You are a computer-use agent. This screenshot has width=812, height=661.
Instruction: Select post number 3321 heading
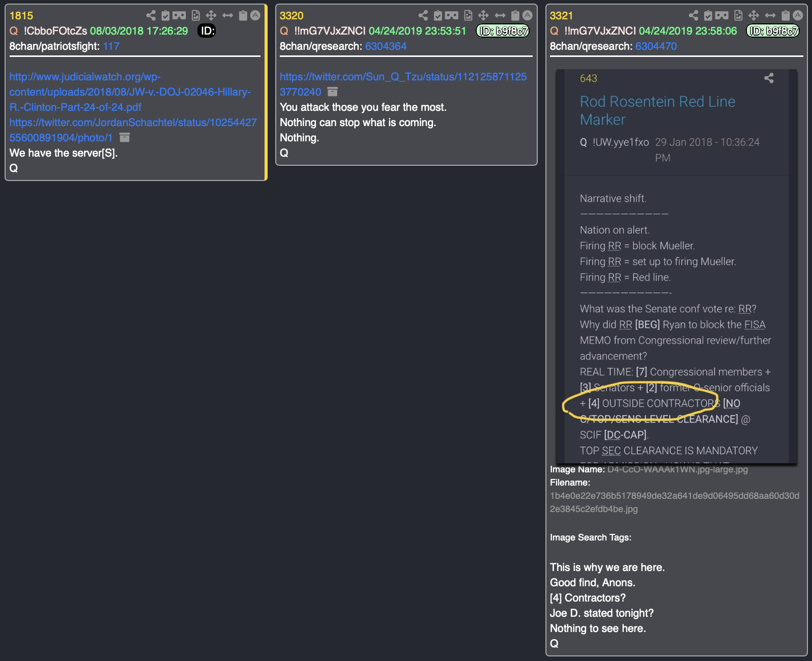tap(561, 16)
